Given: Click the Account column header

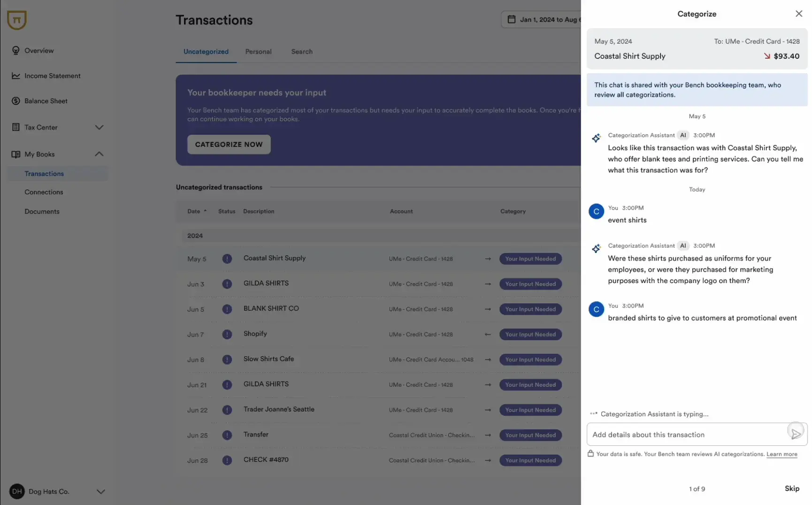Looking at the screenshot, I should 401,211.
